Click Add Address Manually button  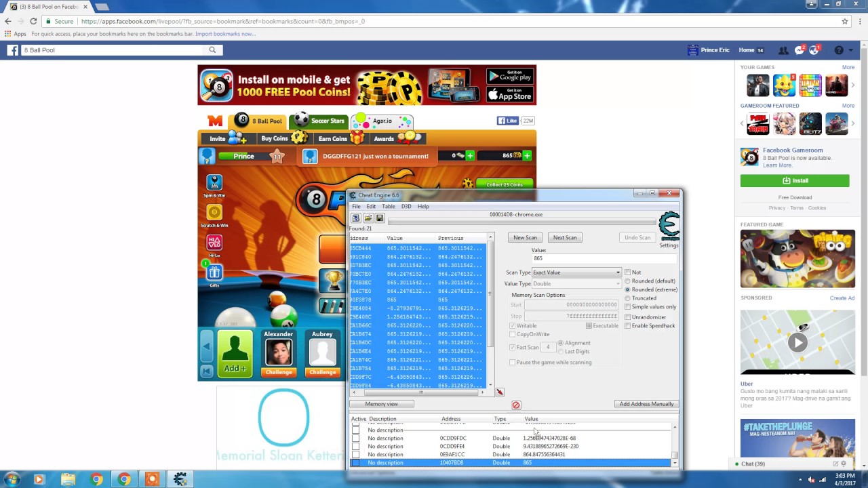(x=646, y=404)
